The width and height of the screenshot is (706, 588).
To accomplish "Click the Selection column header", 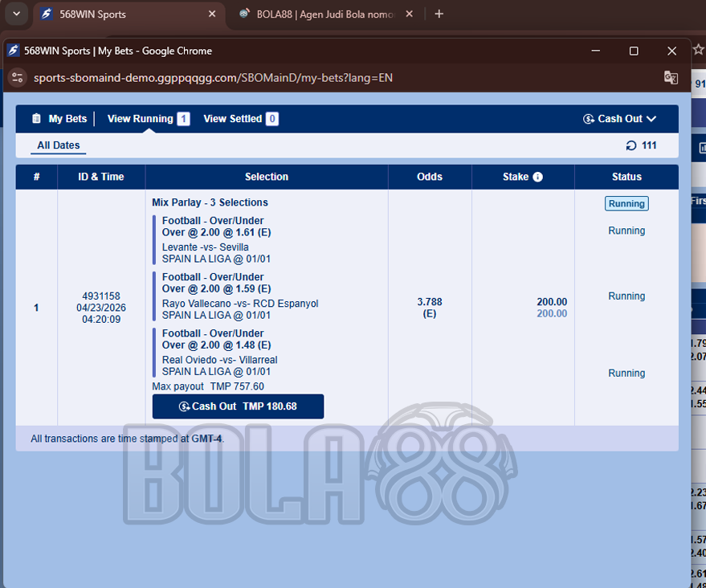I will (267, 177).
